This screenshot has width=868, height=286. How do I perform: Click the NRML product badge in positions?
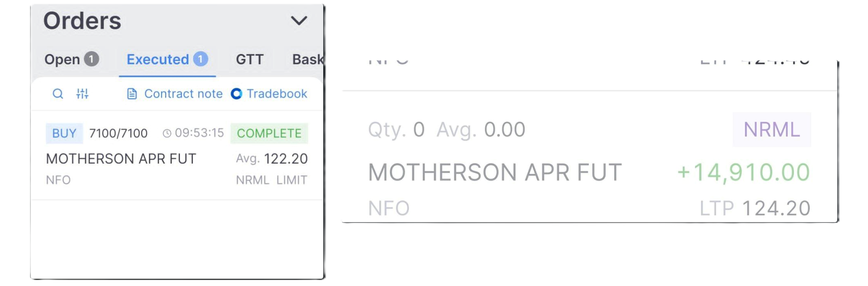772,129
